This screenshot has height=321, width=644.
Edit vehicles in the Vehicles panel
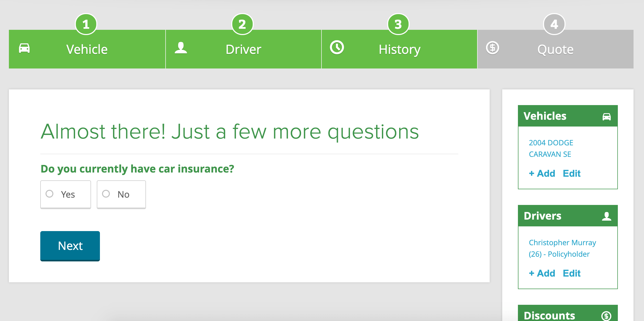click(x=572, y=173)
